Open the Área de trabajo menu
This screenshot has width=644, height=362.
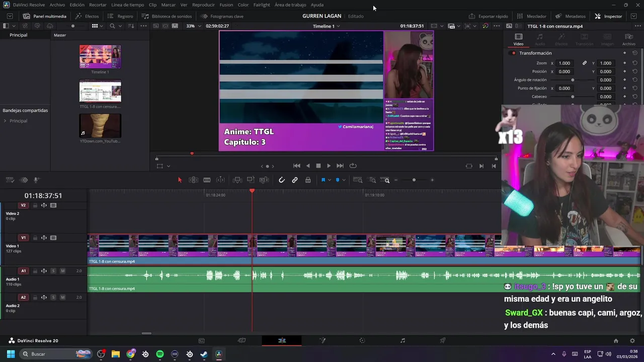coord(290,5)
